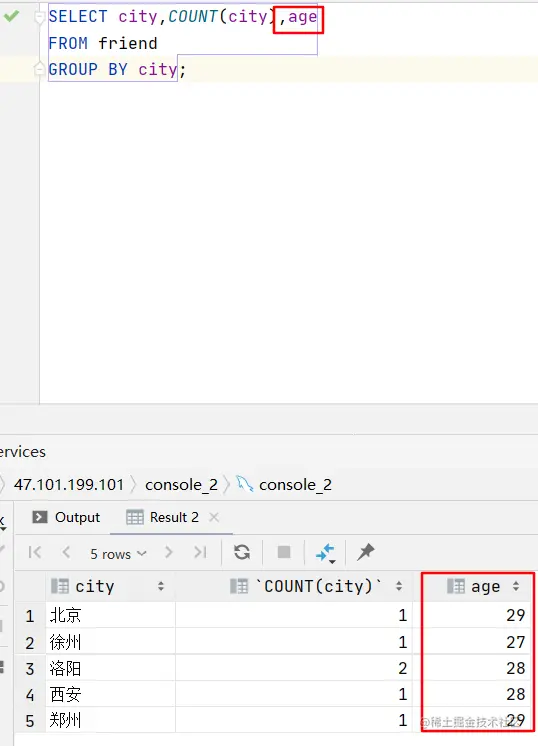Sort by the COUNT(city) column arrows
538x746 pixels.
(399, 587)
